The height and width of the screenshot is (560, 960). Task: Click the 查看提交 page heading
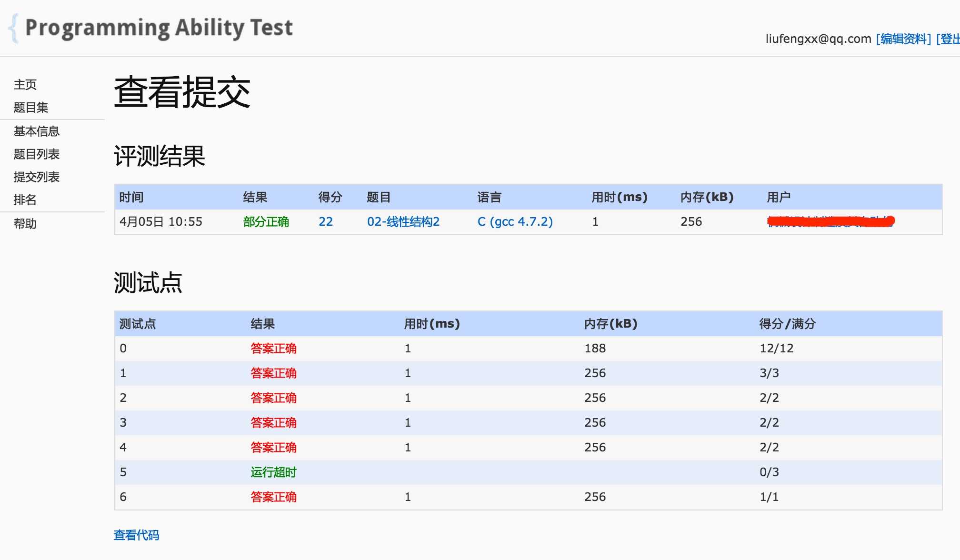coord(182,92)
